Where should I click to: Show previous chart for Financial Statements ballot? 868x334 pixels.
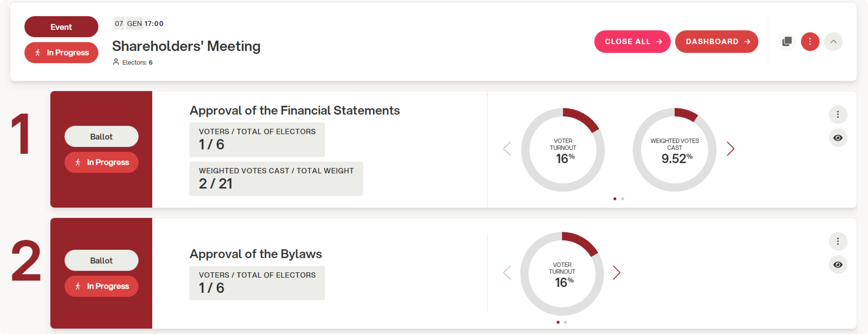(x=507, y=149)
